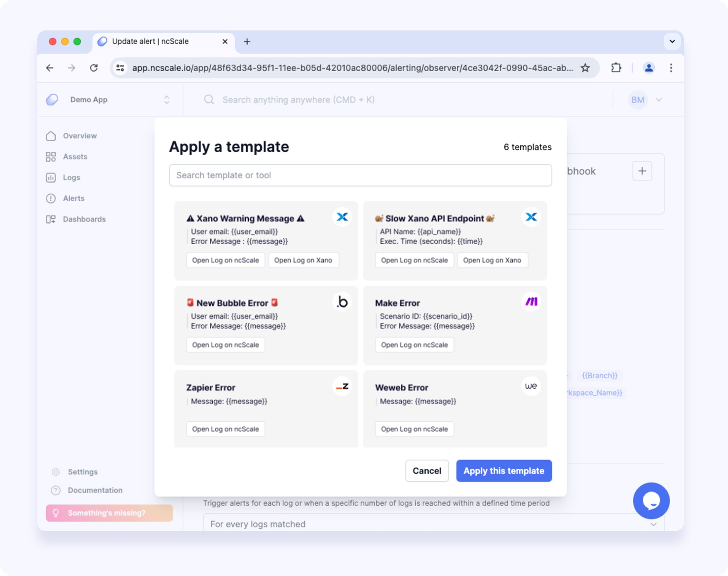Click Open Log on ncScale in Zapier Error card

point(226,429)
